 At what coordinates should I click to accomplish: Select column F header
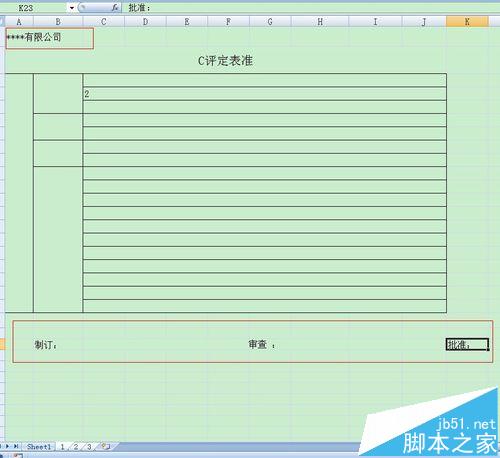pos(229,22)
